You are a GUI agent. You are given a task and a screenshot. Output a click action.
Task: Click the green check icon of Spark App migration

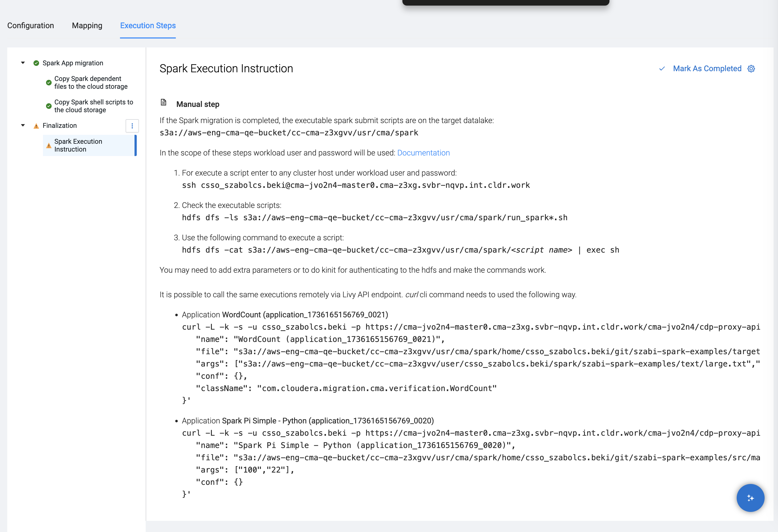[x=36, y=63]
